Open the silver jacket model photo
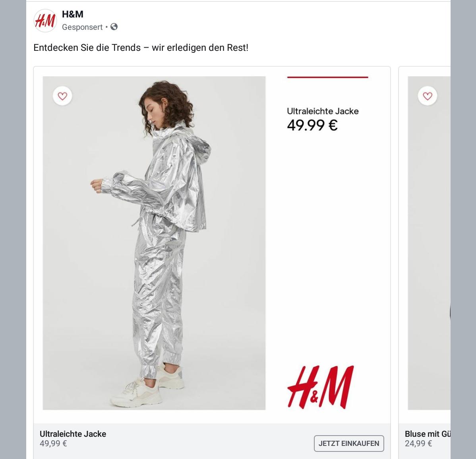This screenshot has height=459, width=476. coord(154,243)
